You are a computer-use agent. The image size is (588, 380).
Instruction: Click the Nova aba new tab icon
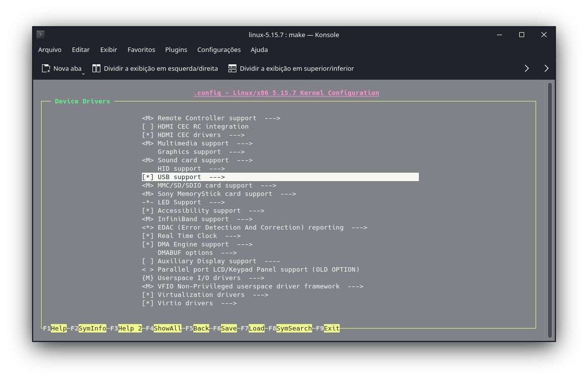pyautogui.click(x=46, y=68)
